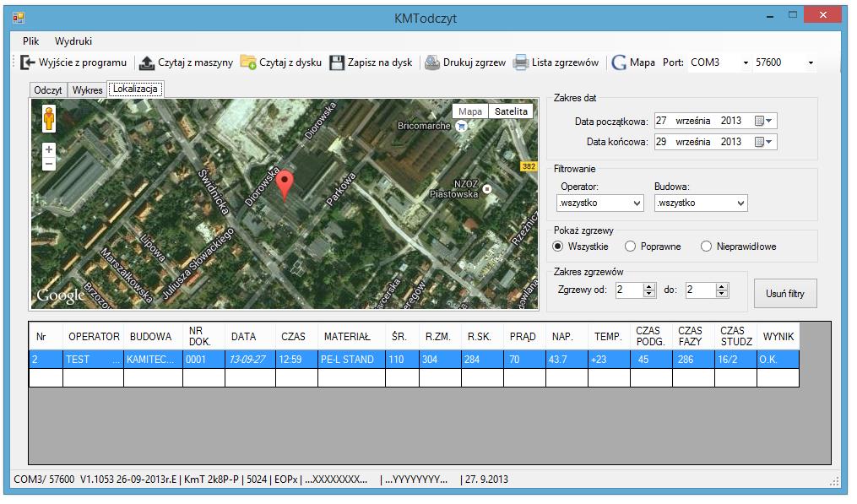This screenshot has width=857, height=504.
Task: Click the Lista zgrzewów printer icon
Action: 521,62
